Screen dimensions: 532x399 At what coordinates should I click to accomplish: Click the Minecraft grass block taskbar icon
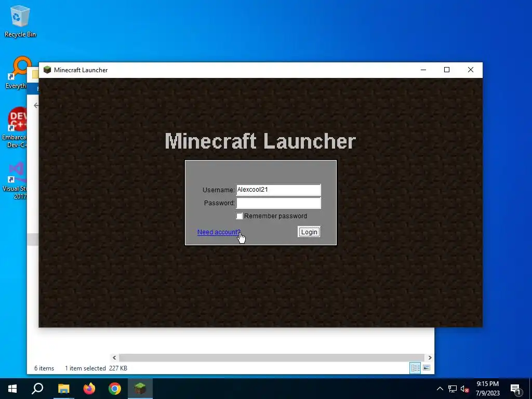tap(140, 389)
